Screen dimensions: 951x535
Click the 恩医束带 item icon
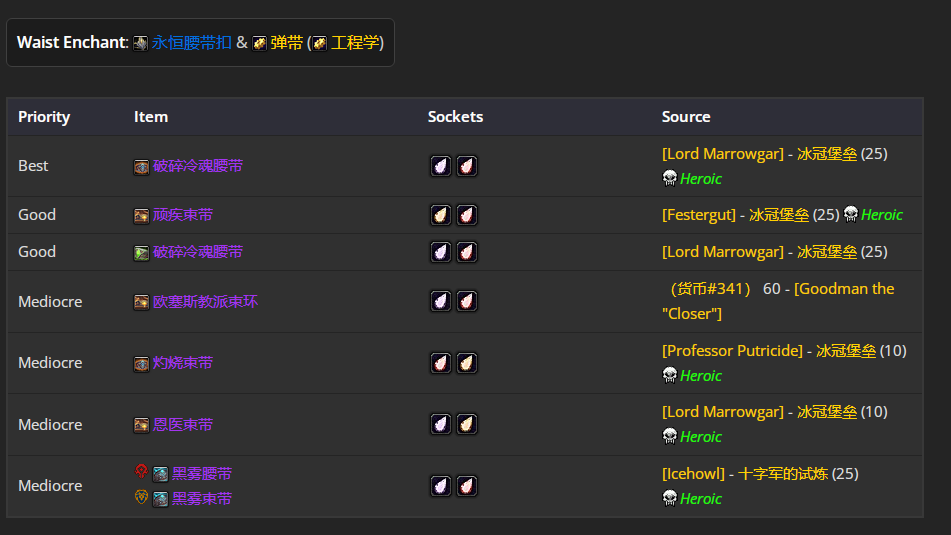[x=142, y=425]
